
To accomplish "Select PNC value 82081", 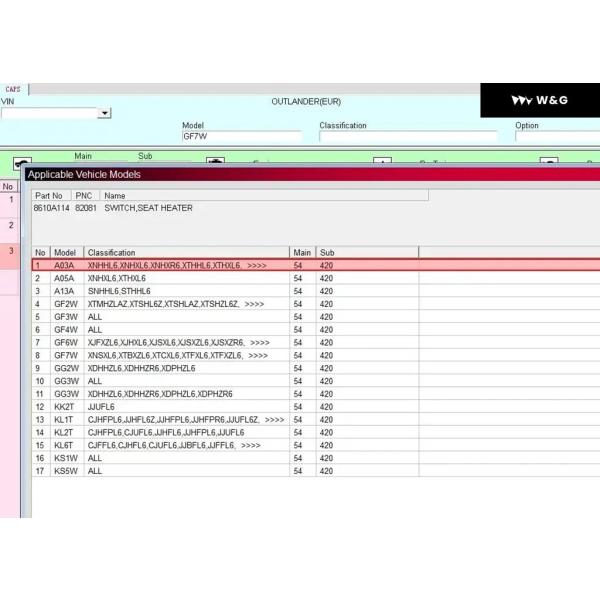I will (x=86, y=208).
